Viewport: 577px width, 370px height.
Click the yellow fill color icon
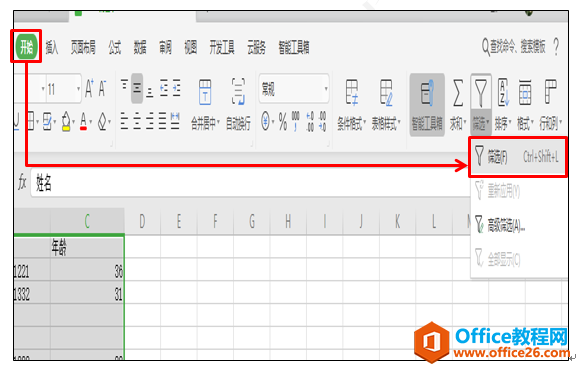[x=66, y=121]
